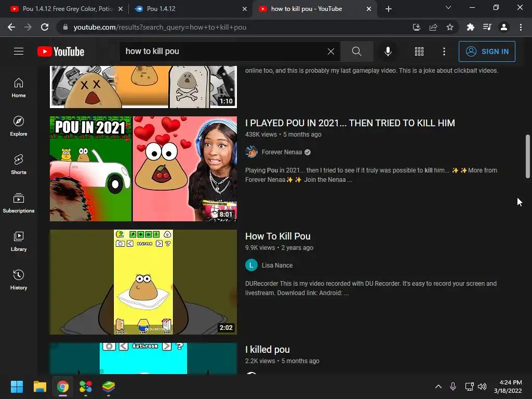Open the media control icon in Chrome

487,27
